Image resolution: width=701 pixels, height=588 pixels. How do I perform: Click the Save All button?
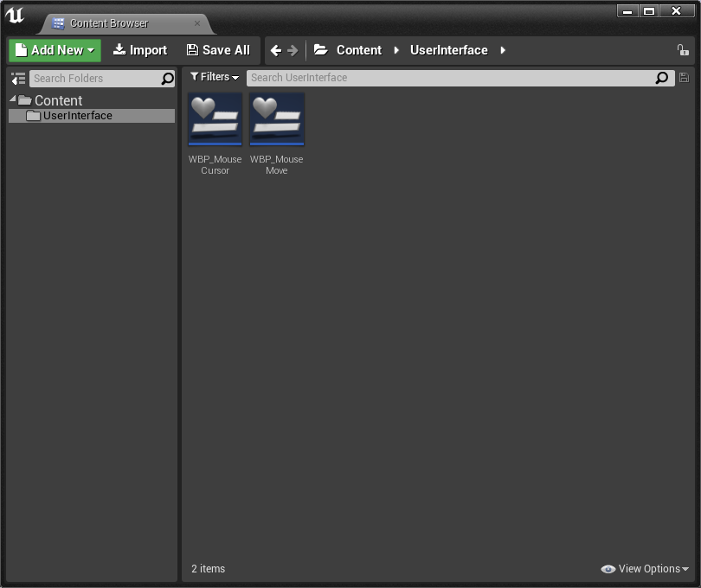click(218, 50)
